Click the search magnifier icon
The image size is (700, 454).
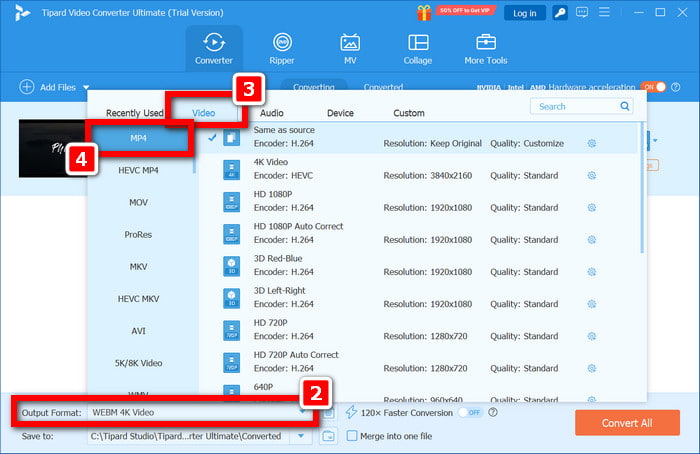click(x=625, y=106)
